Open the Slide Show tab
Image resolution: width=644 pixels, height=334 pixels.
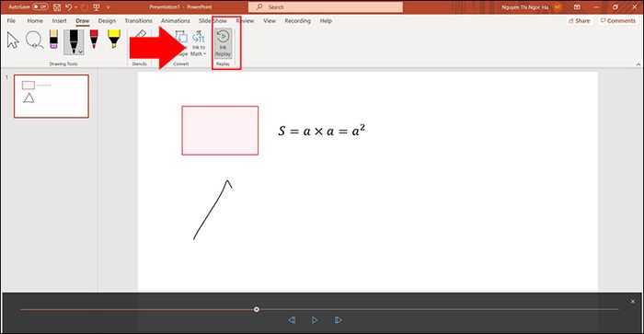click(x=213, y=20)
